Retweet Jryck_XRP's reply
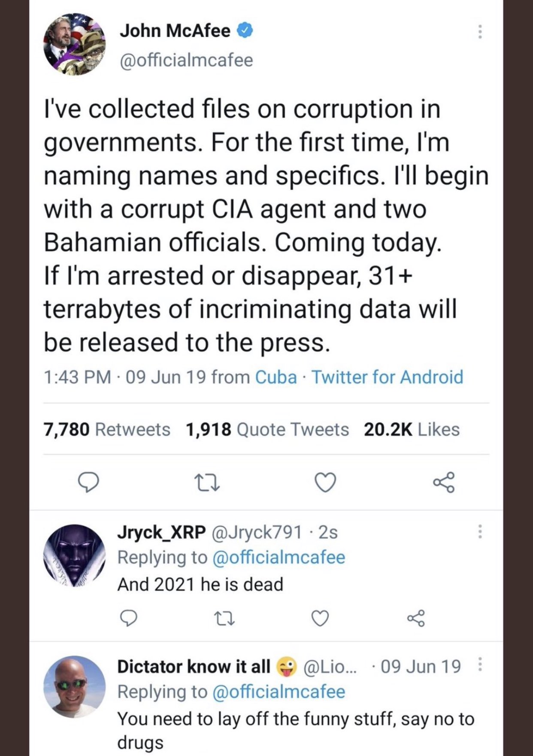 [x=224, y=618]
